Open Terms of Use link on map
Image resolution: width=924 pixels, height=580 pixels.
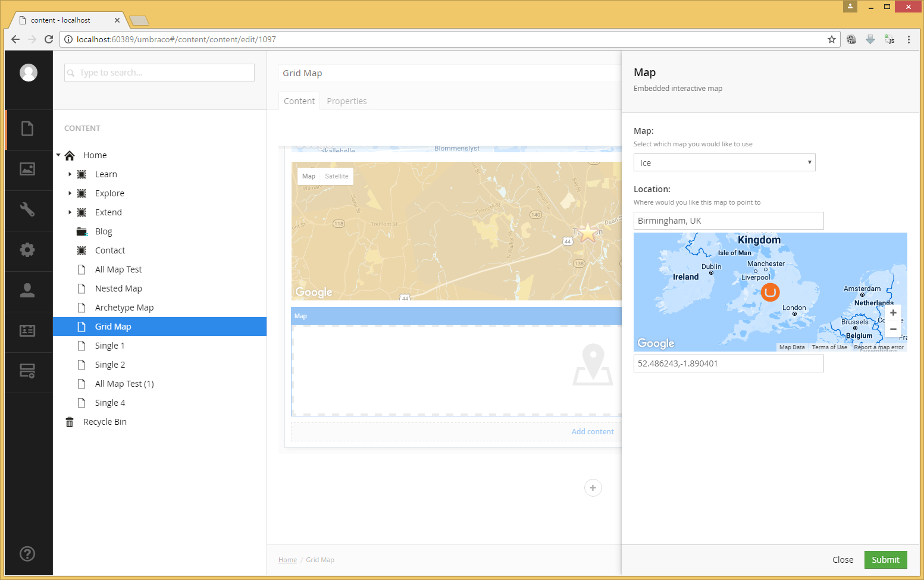(x=829, y=347)
